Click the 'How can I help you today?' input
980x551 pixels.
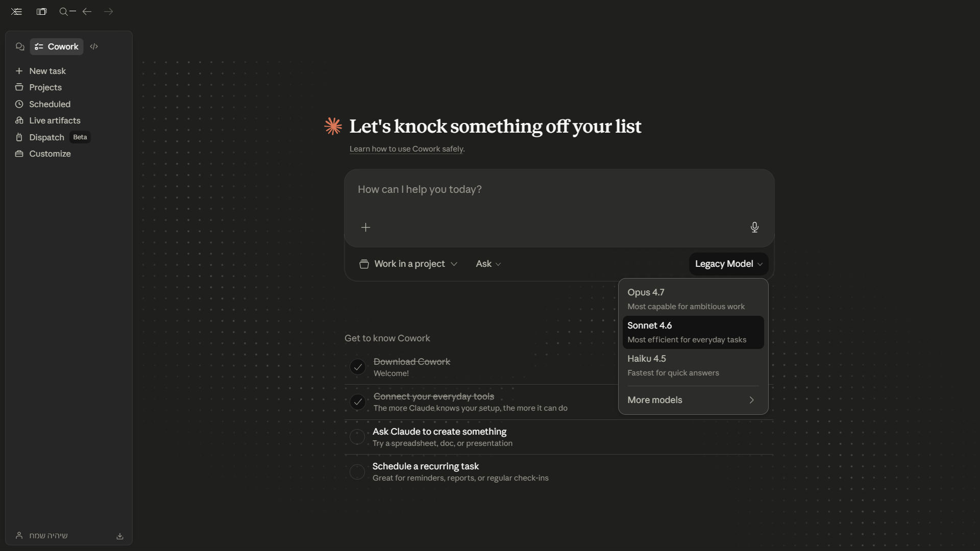(x=559, y=190)
